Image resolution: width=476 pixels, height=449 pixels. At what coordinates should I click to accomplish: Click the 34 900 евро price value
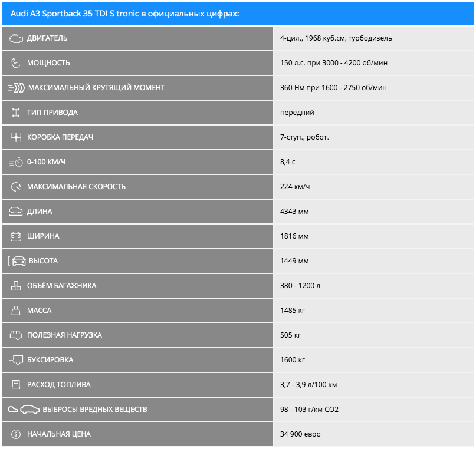(300, 434)
